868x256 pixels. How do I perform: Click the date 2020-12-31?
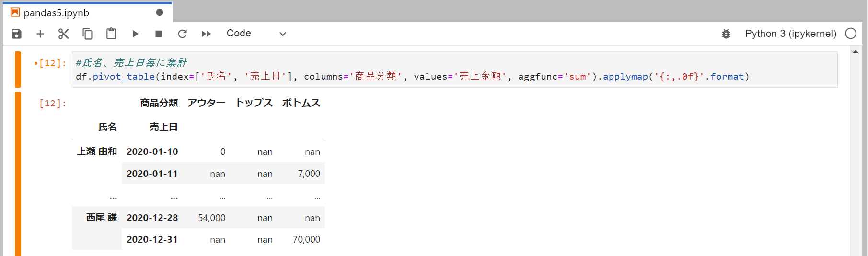(152, 239)
